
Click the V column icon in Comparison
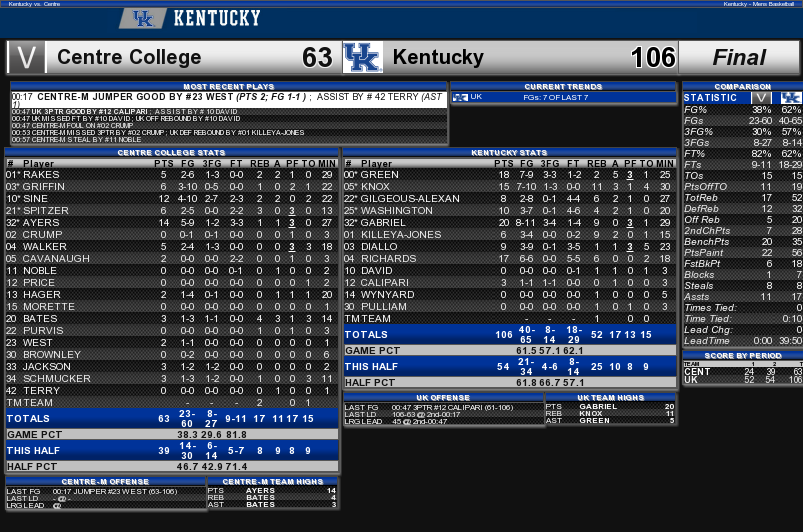762,98
